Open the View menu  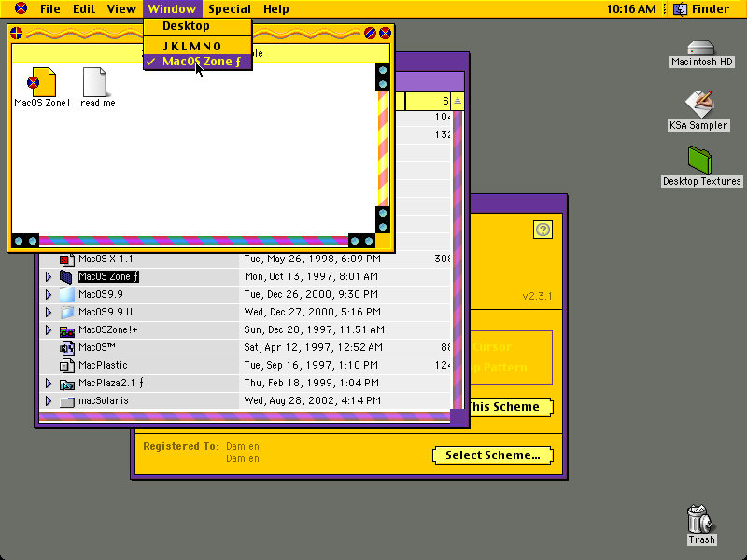click(x=121, y=8)
